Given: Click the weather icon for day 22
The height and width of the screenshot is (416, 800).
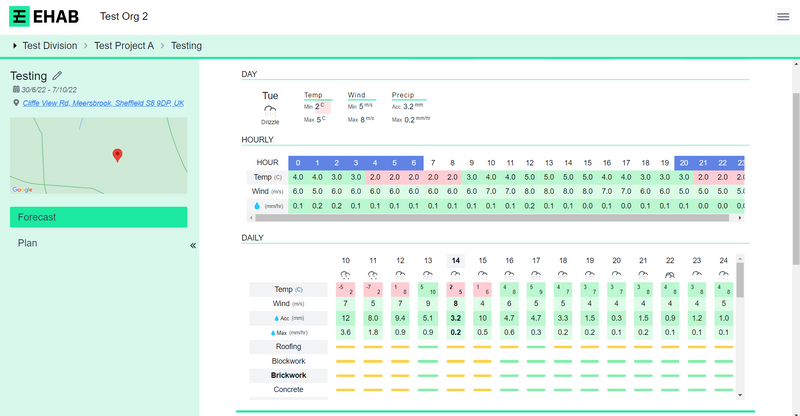Looking at the screenshot, I should pos(670,274).
